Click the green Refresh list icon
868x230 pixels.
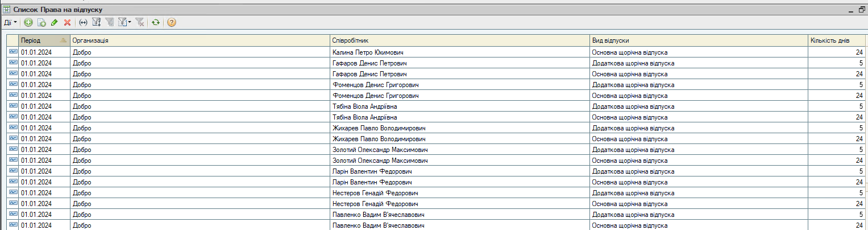(155, 22)
